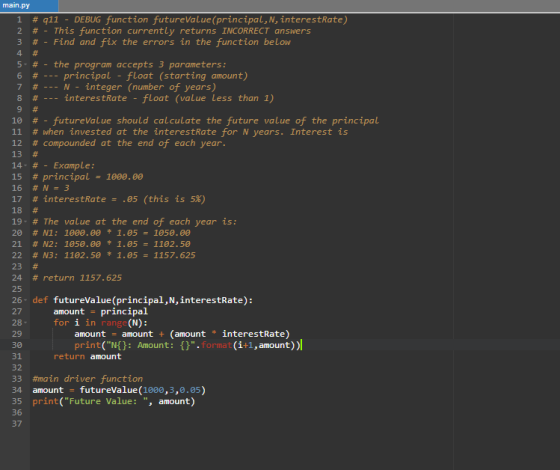
Task: Click '# interestRate = .05' comment line
Action: tap(119, 199)
